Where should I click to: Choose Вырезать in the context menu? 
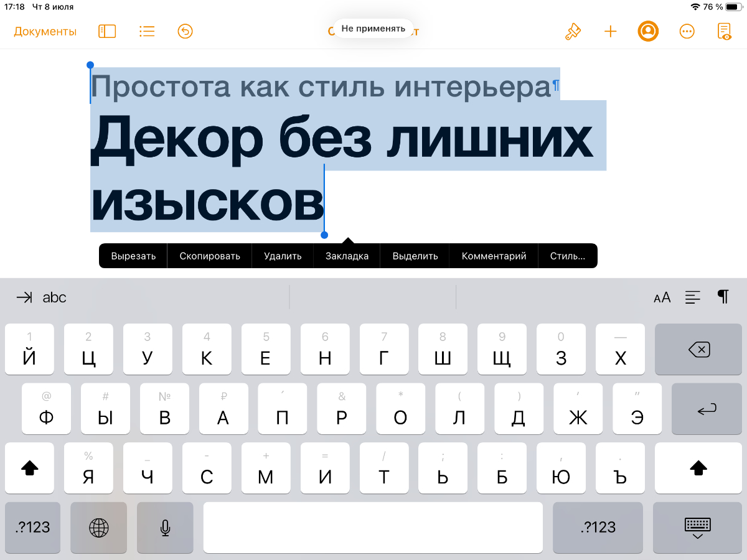click(133, 256)
